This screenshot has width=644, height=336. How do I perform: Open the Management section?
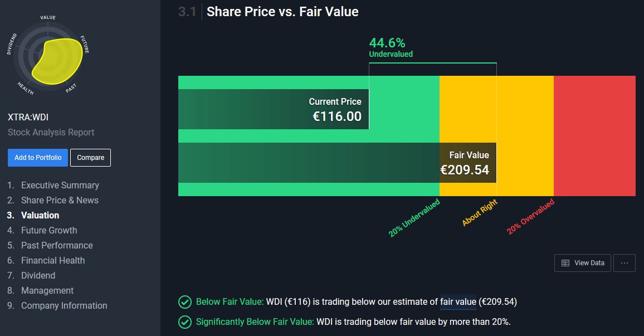pos(47,290)
